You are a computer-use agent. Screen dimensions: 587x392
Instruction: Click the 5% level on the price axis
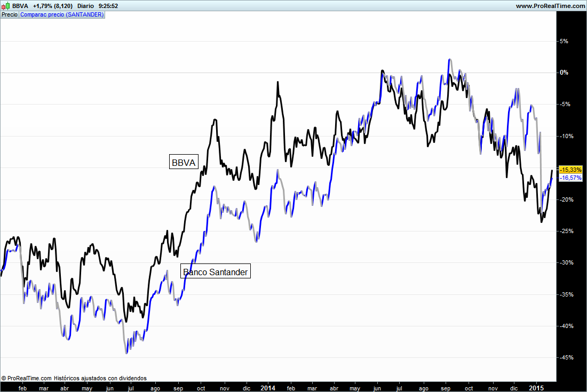click(564, 41)
